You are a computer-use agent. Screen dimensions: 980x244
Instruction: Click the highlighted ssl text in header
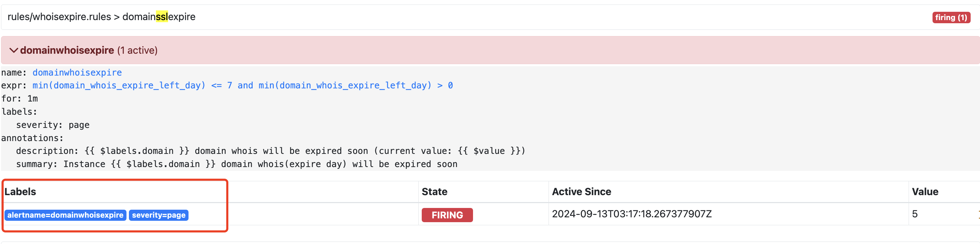(x=161, y=17)
